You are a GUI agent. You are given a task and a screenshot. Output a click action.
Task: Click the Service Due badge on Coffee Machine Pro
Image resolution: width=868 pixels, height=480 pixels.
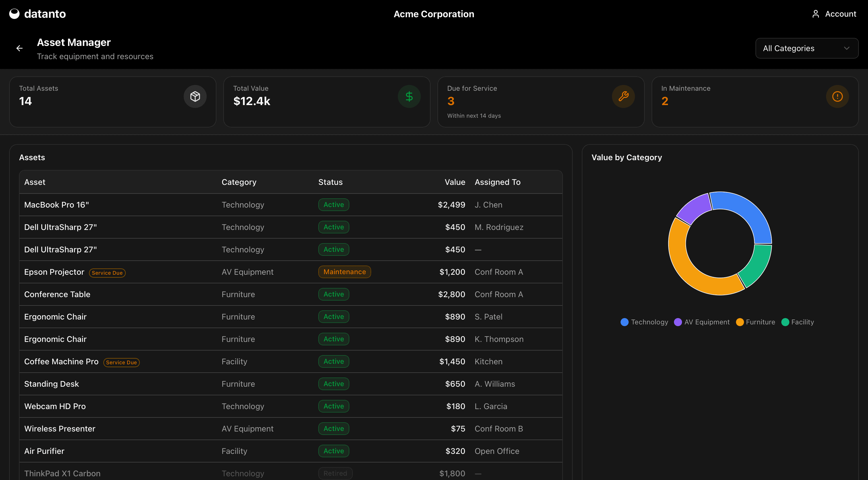click(121, 362)
